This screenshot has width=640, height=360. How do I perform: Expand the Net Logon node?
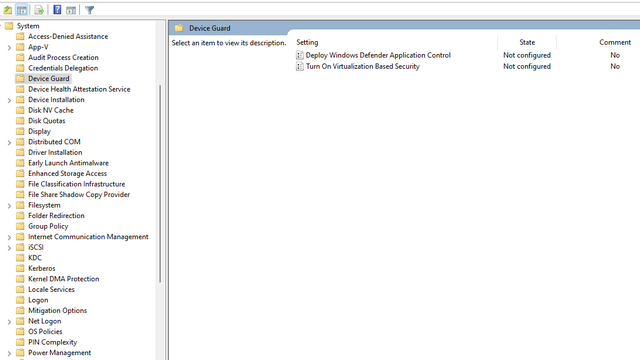9,322
